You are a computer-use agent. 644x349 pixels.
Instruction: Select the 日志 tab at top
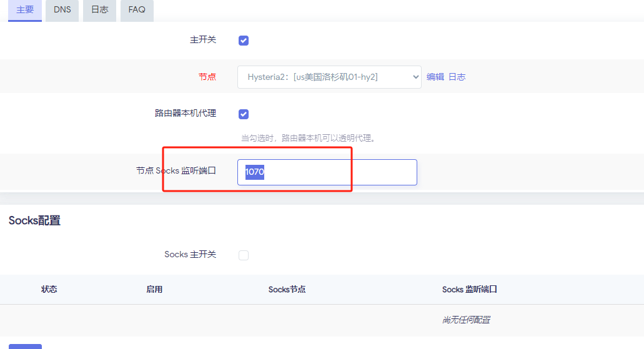tap(99, 10)
